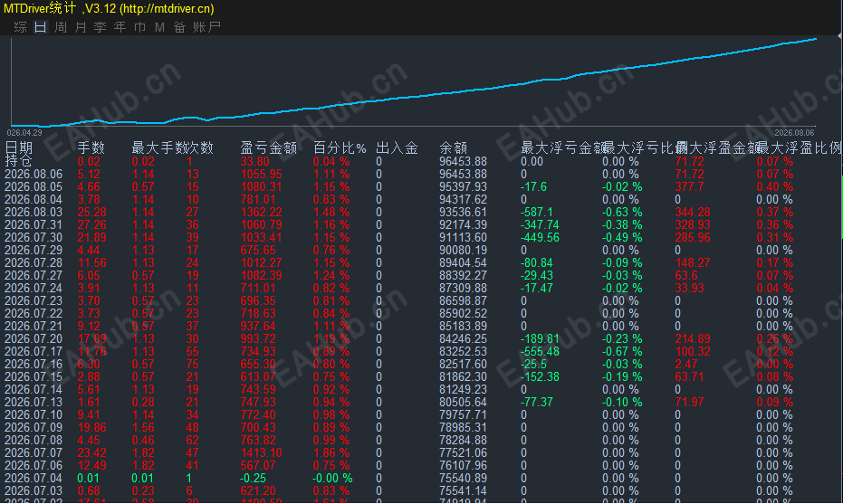Click max floating profit 214.89
The height and width of the screenshot is (504, 843).
click(693, 338)
